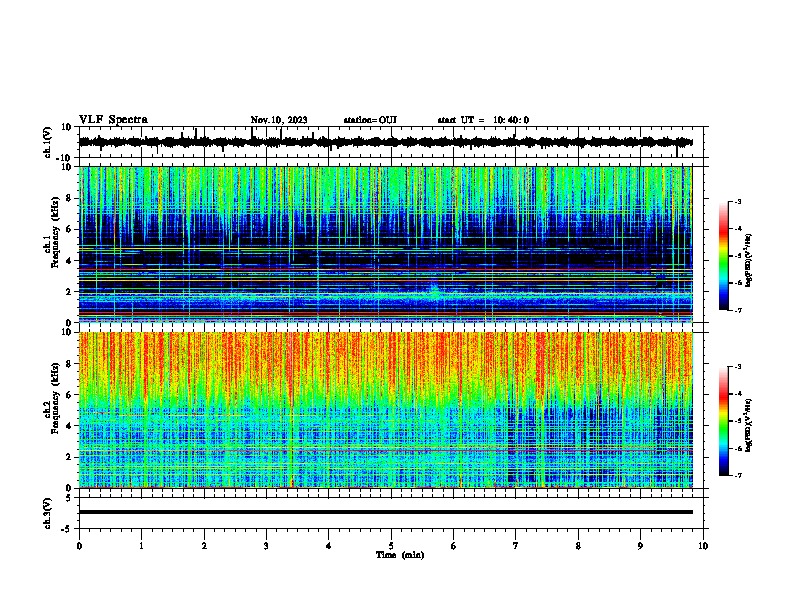792x612 pixels.
Task: Click the ch.2 colorbar log(PSD) units label
Action: click(x=749, y=425)
